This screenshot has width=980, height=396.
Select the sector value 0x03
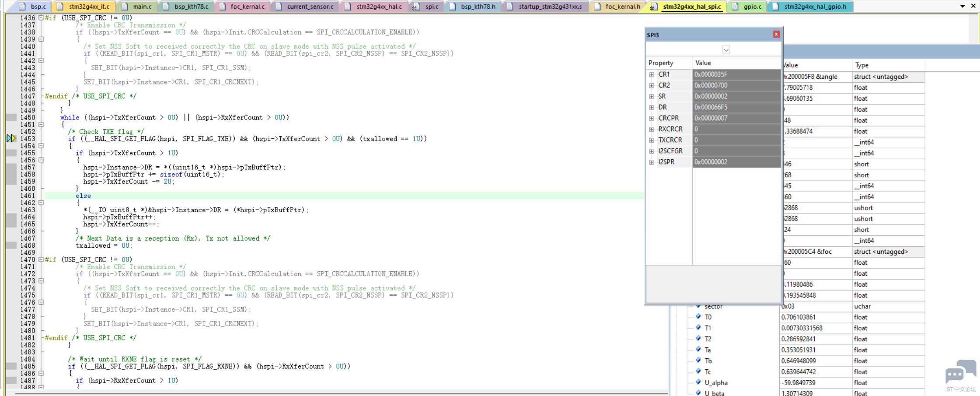[x=816, y=306]
